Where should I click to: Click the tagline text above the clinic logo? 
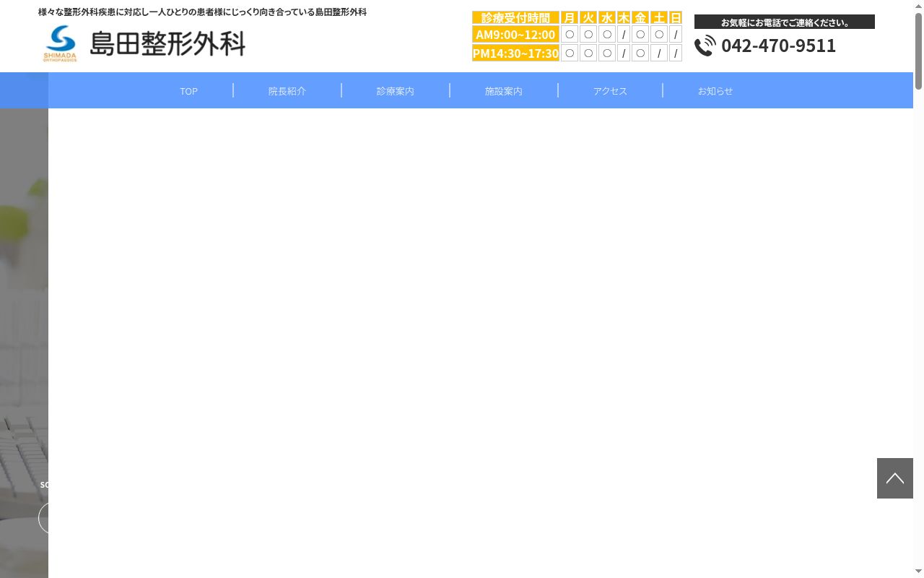tap(202, 12)
